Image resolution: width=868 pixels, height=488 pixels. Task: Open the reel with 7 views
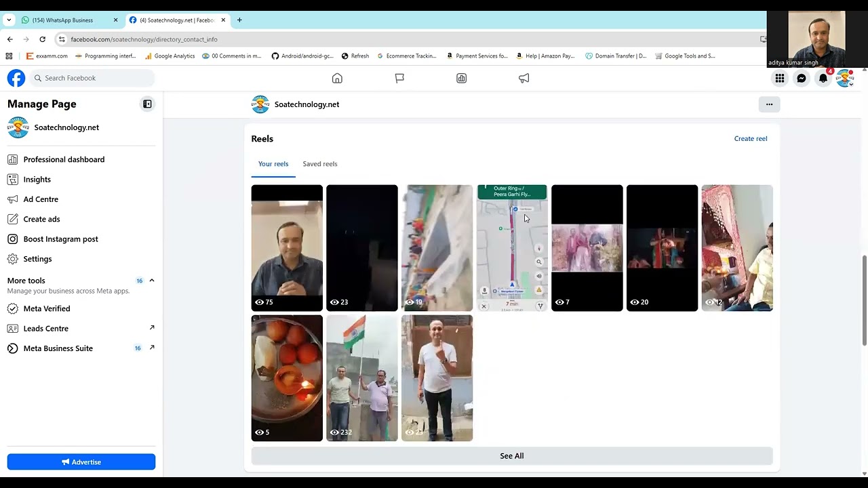pos(587,248)
